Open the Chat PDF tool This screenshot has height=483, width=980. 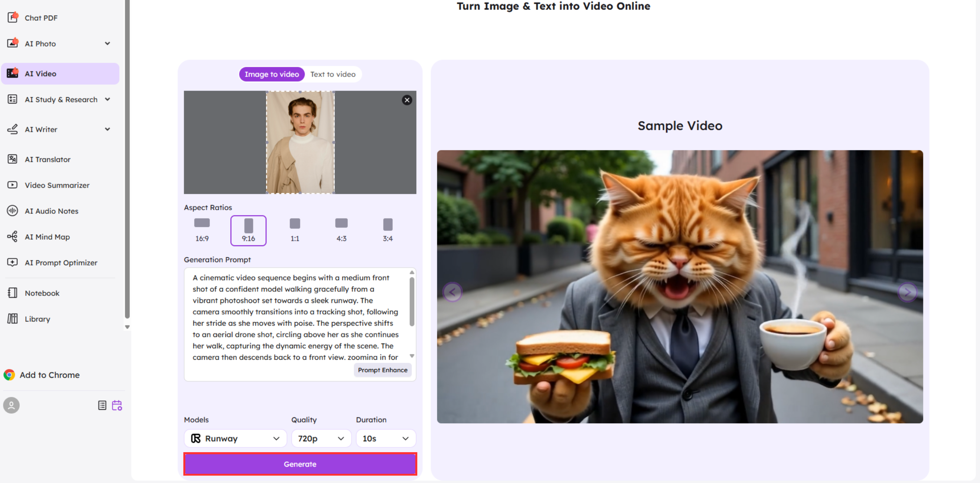(x=41, y=17)
